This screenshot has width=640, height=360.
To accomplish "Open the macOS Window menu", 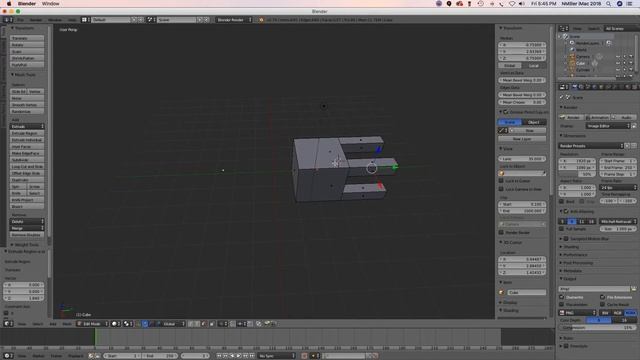I will pos(51,4).
